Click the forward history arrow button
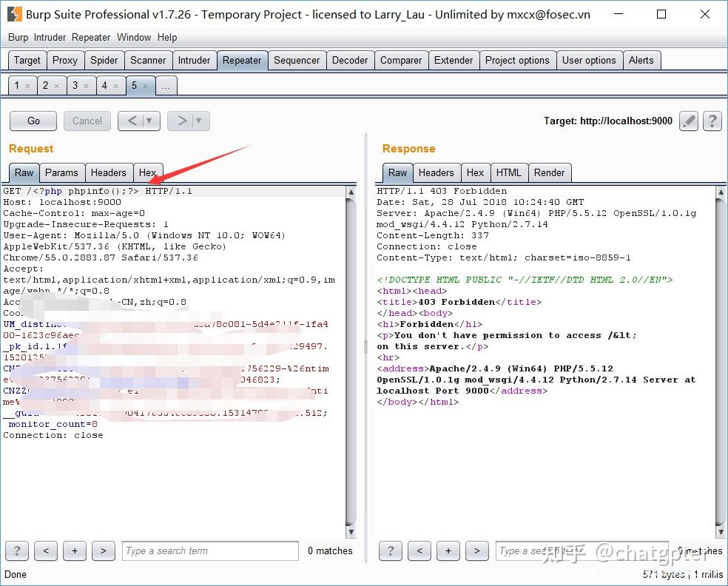 tap(182, 121)
